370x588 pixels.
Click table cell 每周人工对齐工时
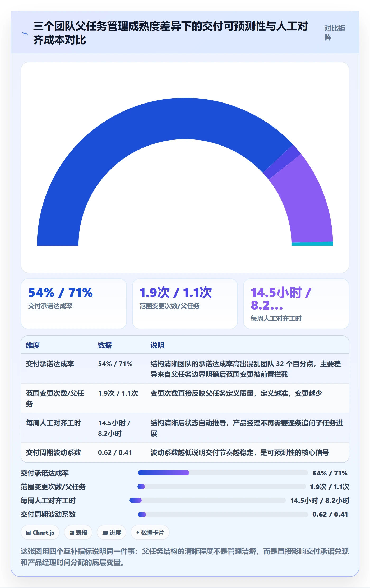53,423
